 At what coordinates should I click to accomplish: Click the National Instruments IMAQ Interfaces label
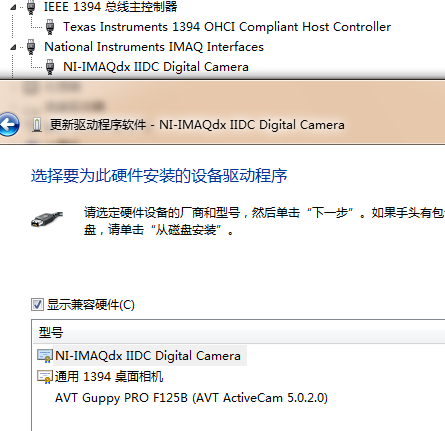[154, 47]
